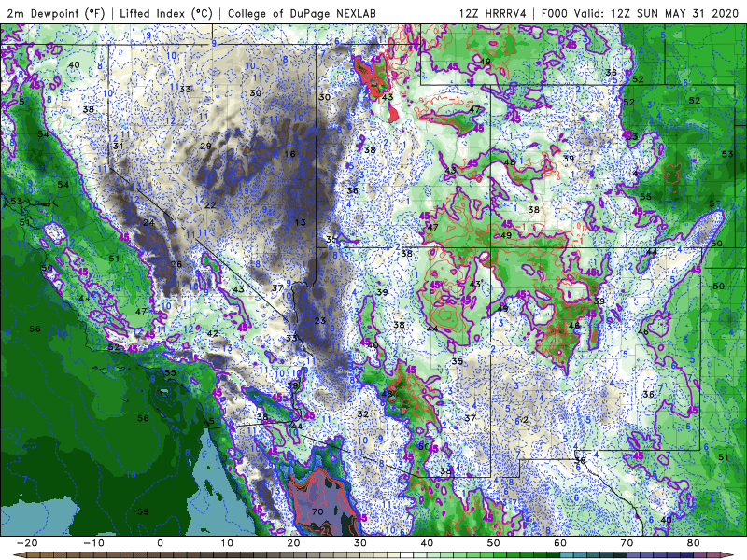This screenshot has height=560, width=747.
Task: Click the black dewpoint value "31" on the map
Action: 119,147
